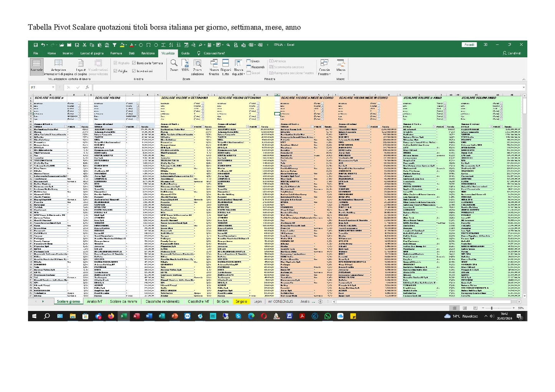This screenshot has height=392, width=555.
Task: Click the zoom in plus button
Action: click(514, 308)
